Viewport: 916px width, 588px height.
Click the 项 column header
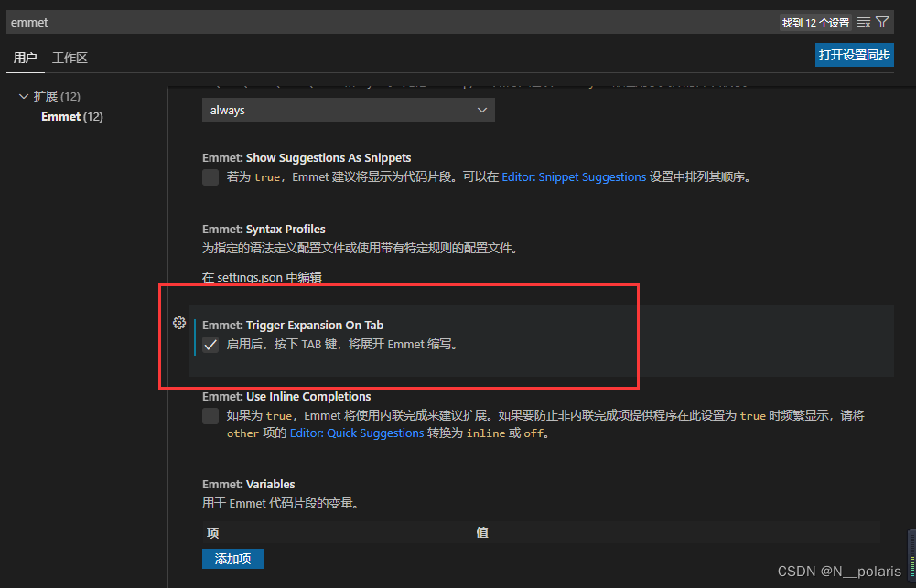tap(212, 532)
